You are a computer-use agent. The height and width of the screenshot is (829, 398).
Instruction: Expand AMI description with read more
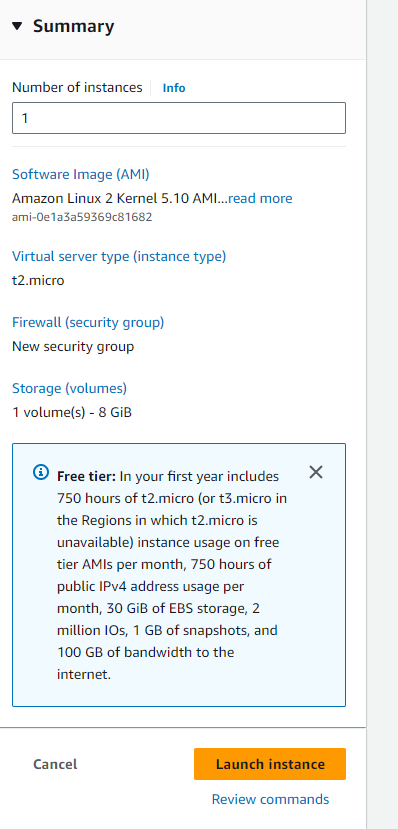(260, 199)
